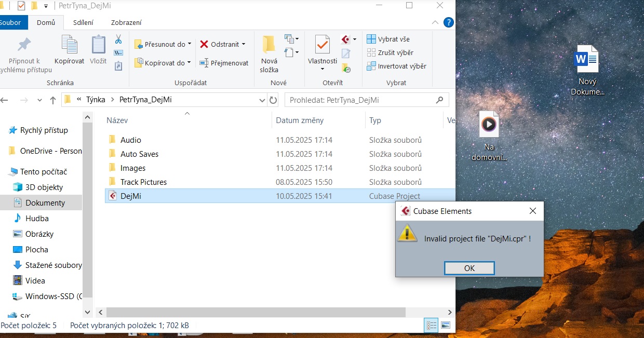
Task: Open the Odstranit dropdown arrow
Action: coord(244,44)
